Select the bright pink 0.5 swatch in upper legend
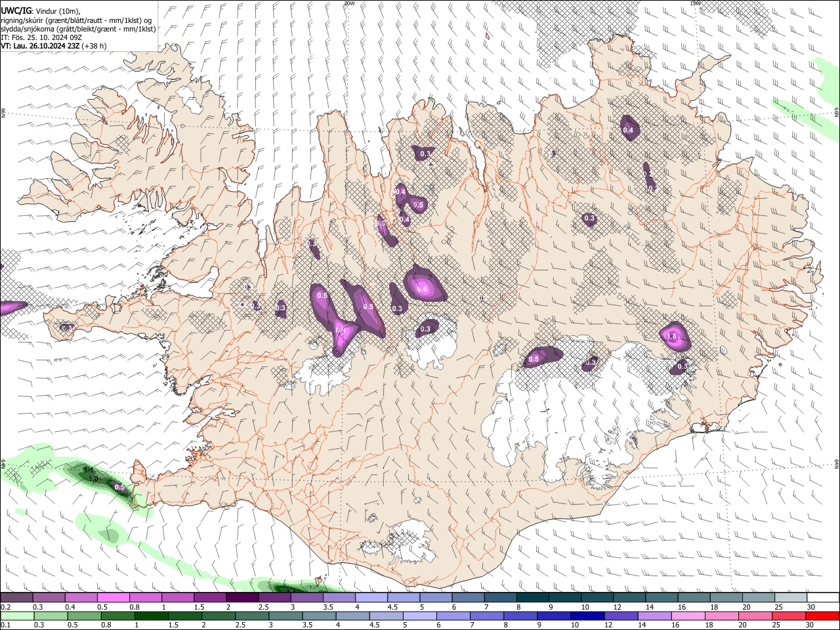This screenshot has width=840, height=630. pos(113,598)
